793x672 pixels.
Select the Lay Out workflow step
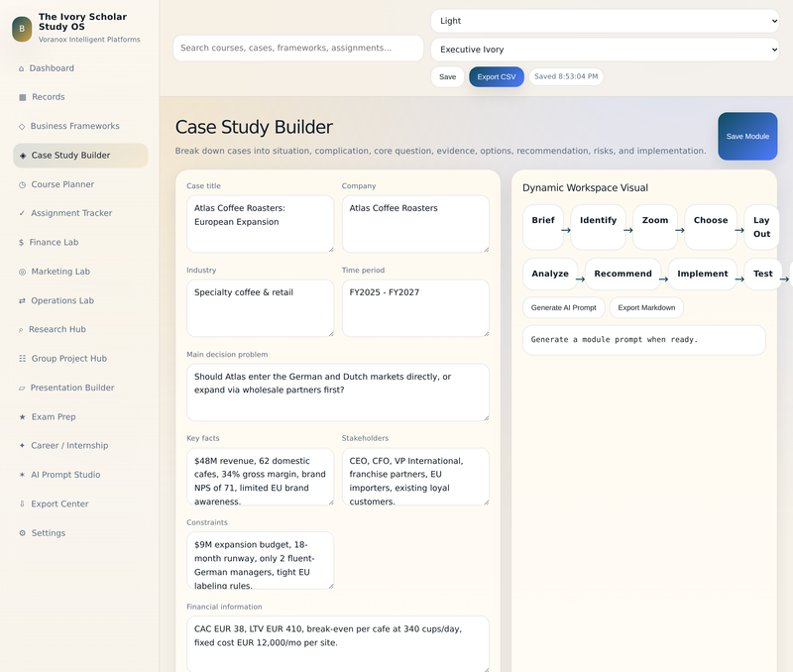click(x=761, y=227)
